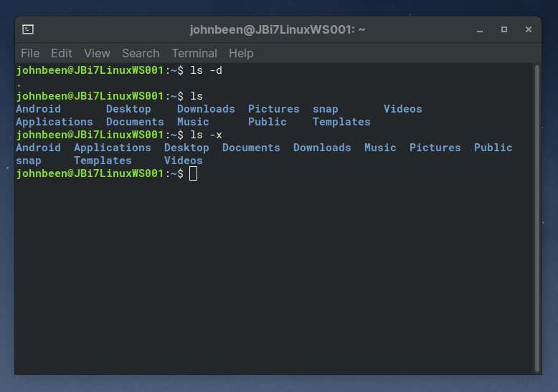Click 'Documents' in the ls -x output

pyautogui.click(x=251, y=148)
